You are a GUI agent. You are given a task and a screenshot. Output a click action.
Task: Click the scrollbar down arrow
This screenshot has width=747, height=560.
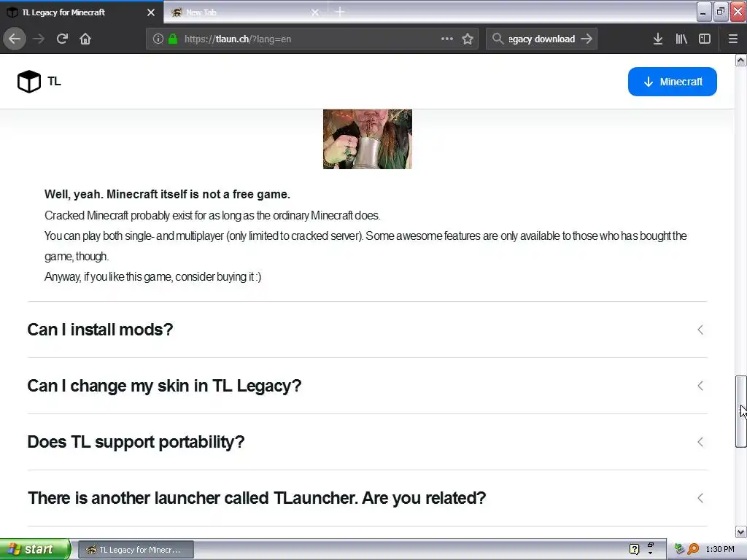pyautogui.click(x=740, y=532)
